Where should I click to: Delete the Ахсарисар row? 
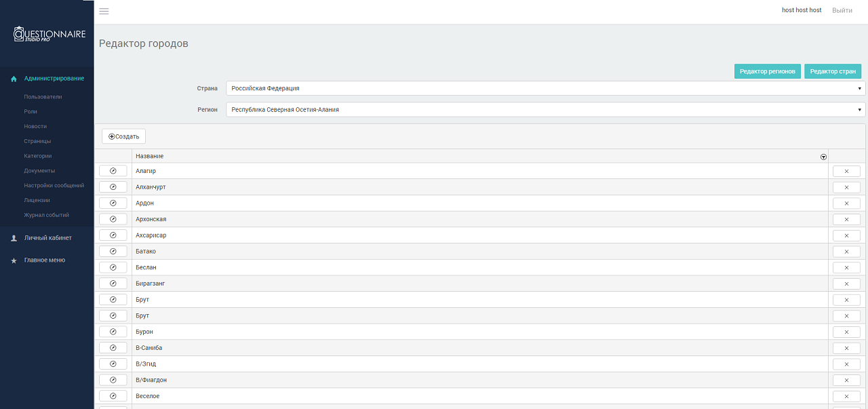click(846, 235)
